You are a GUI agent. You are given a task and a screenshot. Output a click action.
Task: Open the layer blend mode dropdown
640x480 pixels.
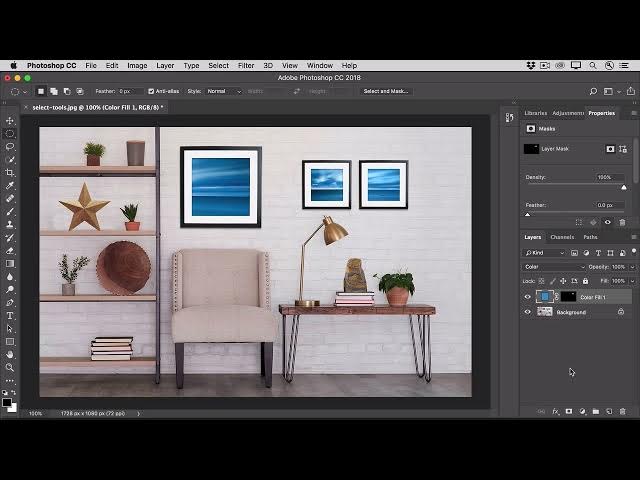[553, 267]
